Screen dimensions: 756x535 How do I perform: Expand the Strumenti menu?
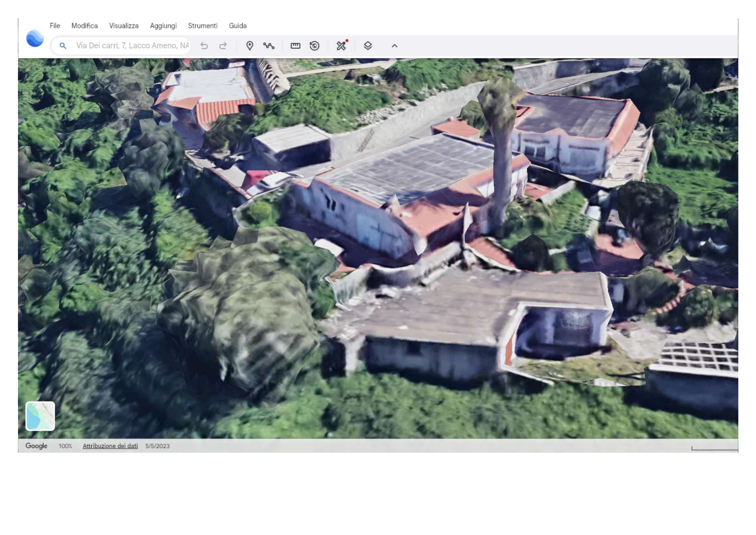point(203,26)
